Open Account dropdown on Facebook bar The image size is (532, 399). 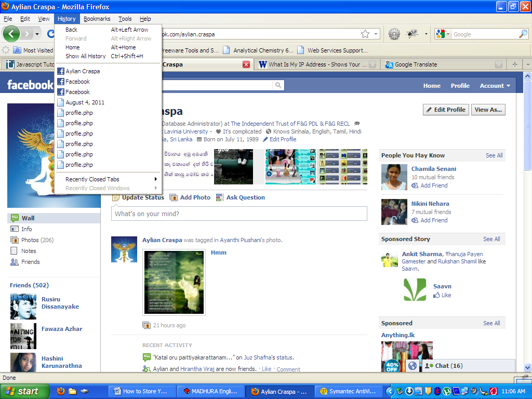pos(495,86)
